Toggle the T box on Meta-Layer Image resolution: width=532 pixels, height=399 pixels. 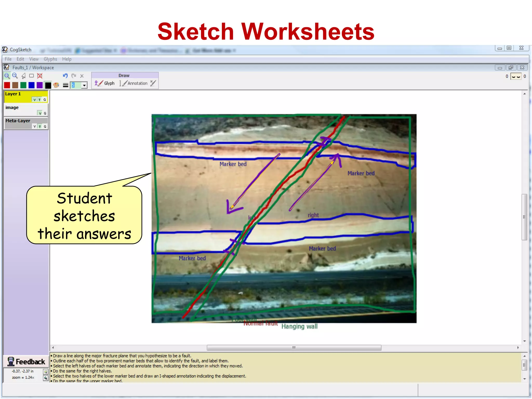pyautogui.click(x=40, y=127)
